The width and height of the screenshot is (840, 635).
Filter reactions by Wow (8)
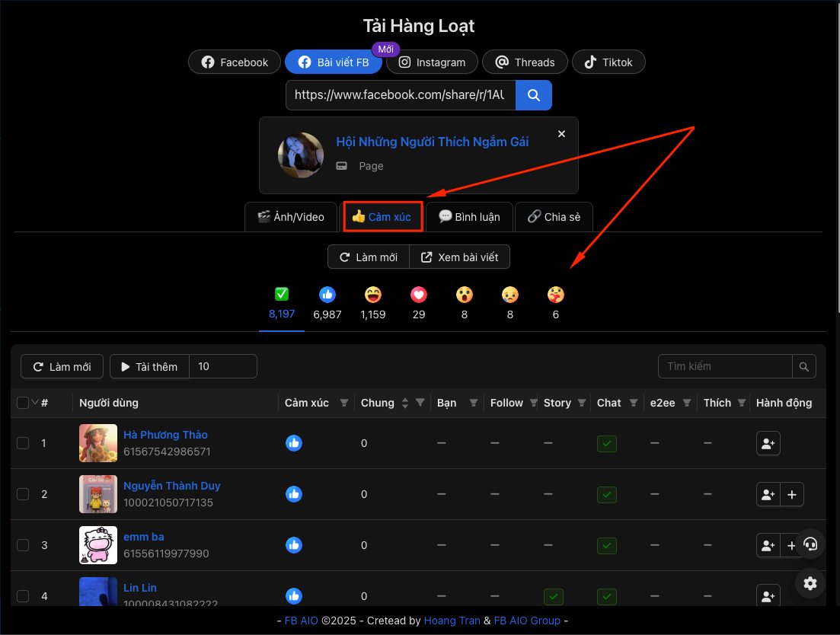point(464,304)
